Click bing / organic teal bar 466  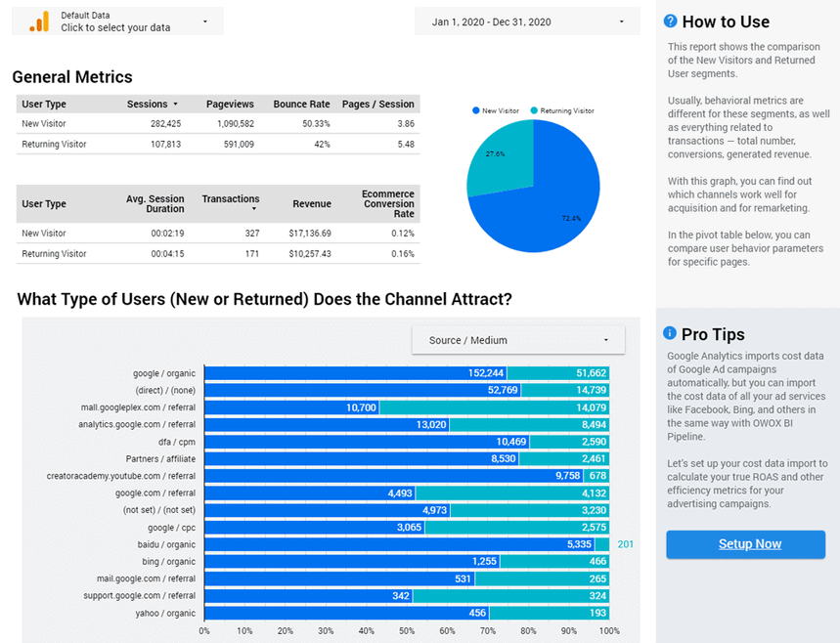pyautogui.click(x=554, y=562)
